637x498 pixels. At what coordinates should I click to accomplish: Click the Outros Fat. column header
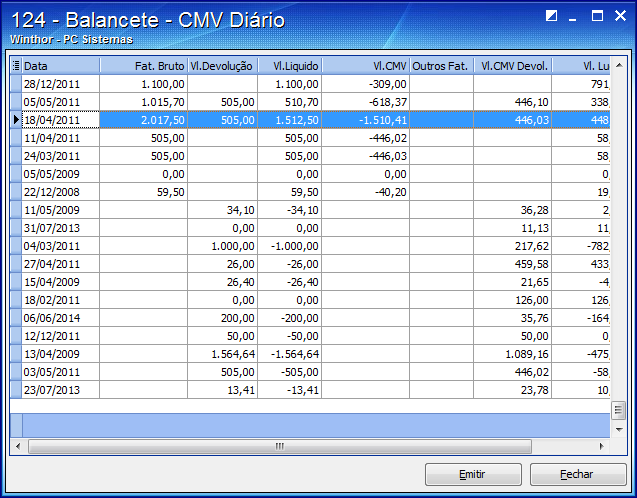pos(442,66)
